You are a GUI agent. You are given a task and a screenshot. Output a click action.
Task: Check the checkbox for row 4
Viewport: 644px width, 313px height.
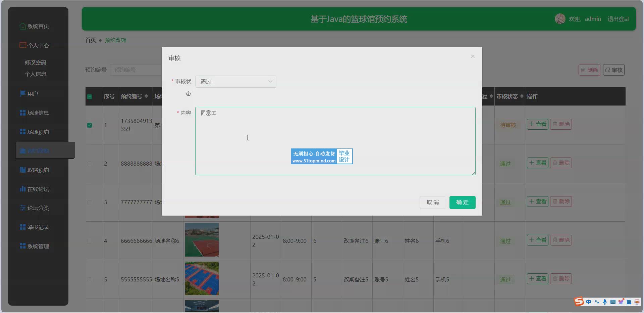(90, 241)
